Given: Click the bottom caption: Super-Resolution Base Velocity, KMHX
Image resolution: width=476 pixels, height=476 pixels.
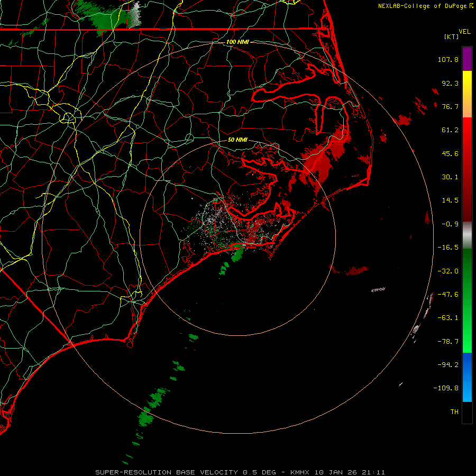Looking at the screenshot, I should [x=240, y=472].
